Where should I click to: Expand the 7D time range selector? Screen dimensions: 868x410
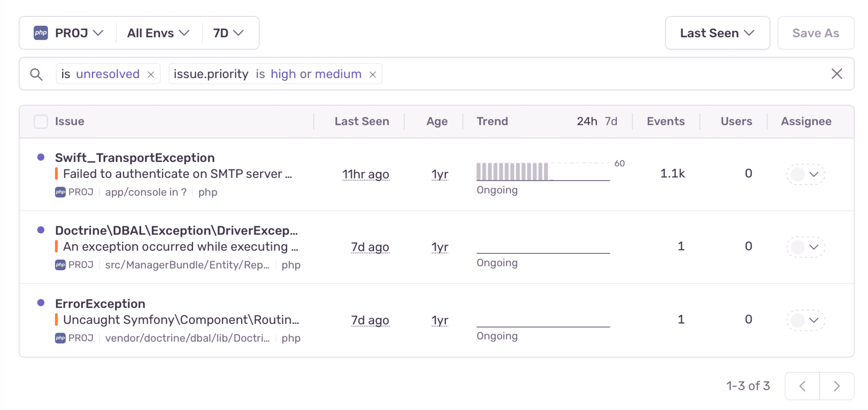(x=228, y=33)
